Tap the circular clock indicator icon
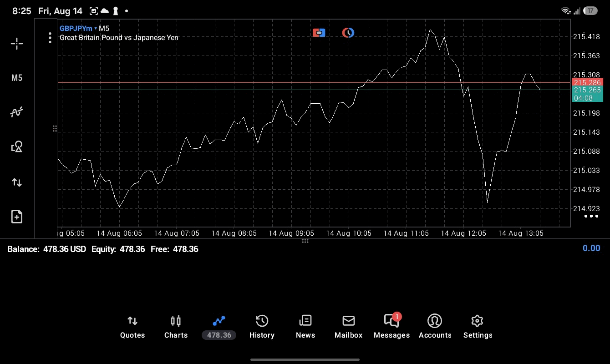Viewport: 610px width, 364px height. coord(348,33)
